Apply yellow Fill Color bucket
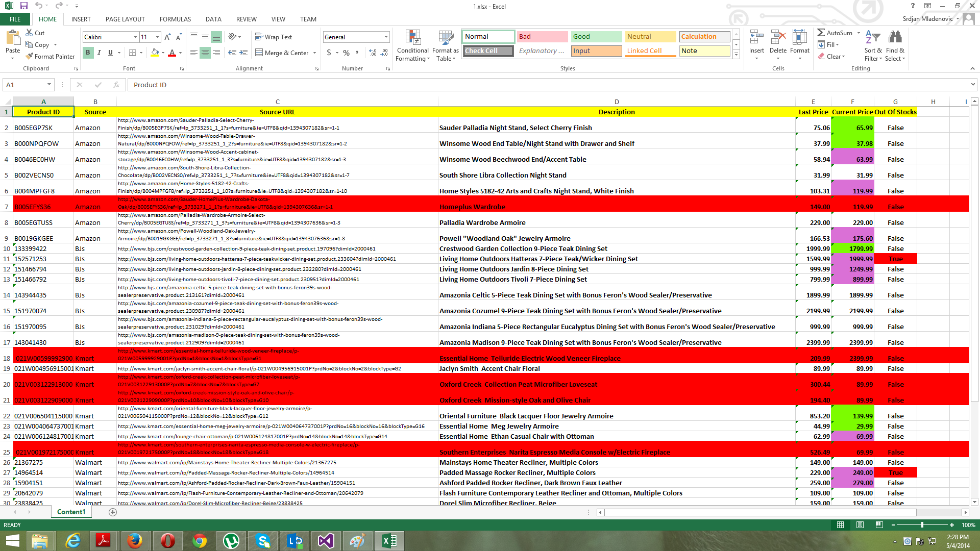980x551 pixels. [x=155, y=53]
